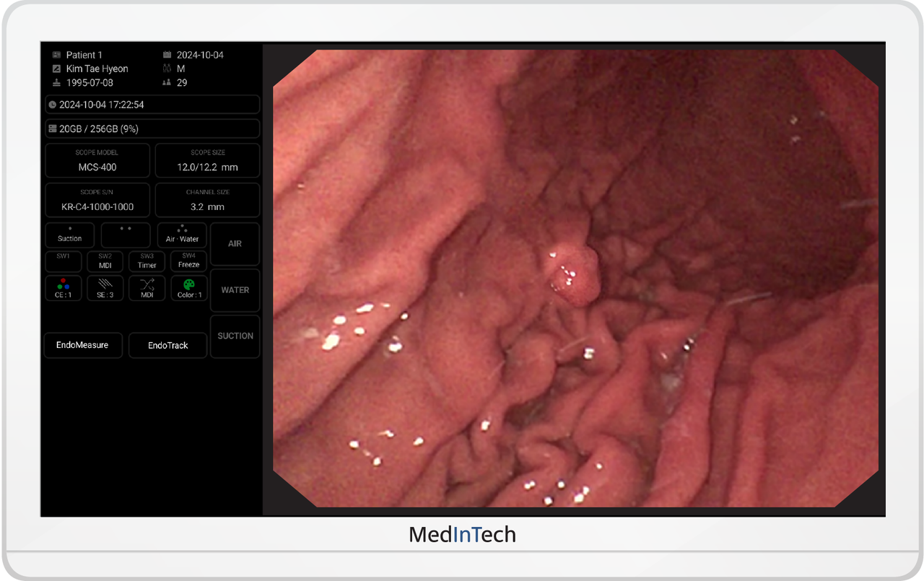
Task: Click the birthdate cake icon
Action: click(56, 82)
